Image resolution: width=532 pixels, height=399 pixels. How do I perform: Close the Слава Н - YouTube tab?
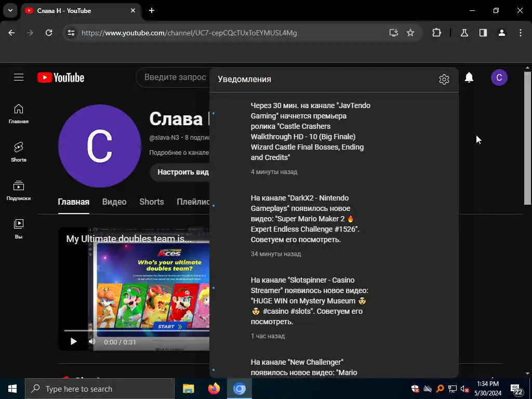coord(133,10)
